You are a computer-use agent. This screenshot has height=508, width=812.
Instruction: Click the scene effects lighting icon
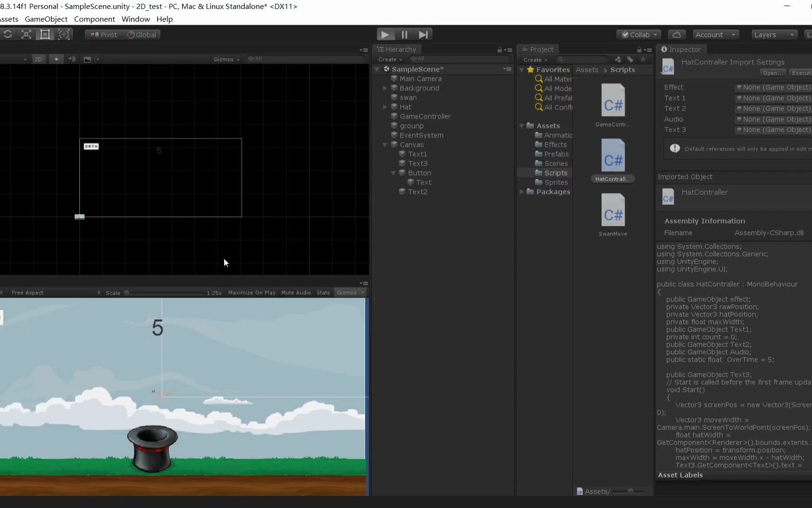pos(56,59)
